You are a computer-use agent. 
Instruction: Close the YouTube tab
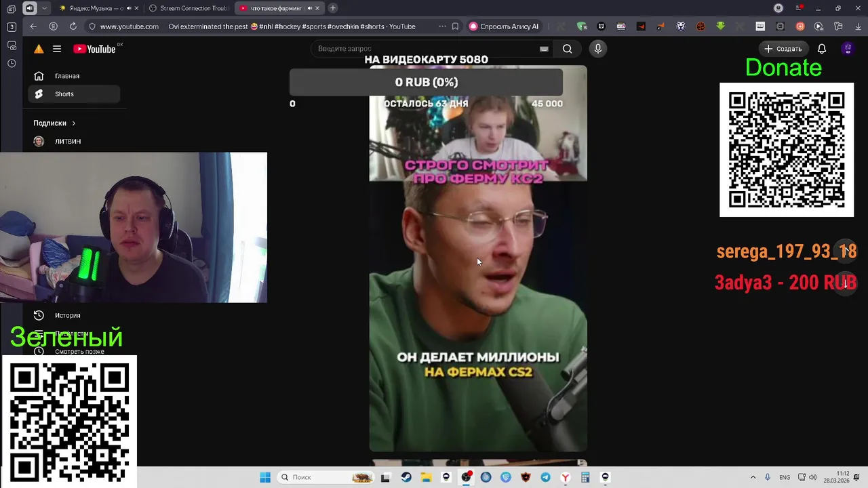[319, 8]
